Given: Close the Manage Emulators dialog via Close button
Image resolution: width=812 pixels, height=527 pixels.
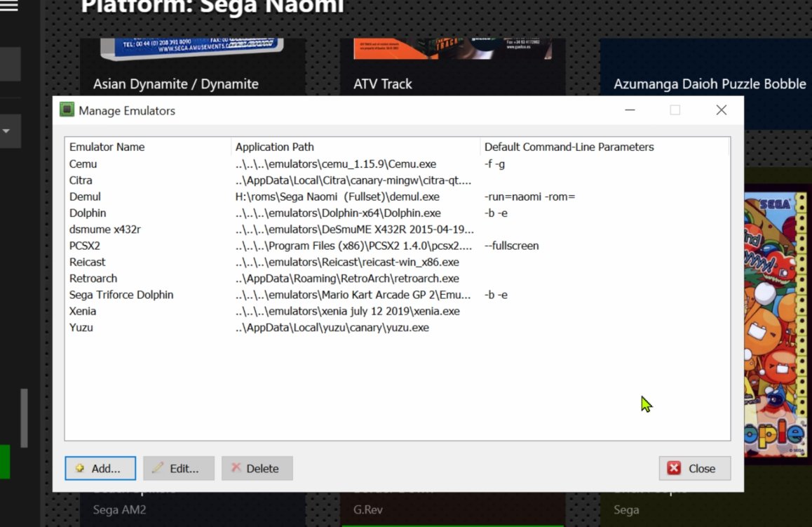Looking at the screenshot, I should click(x=695, y=469).
